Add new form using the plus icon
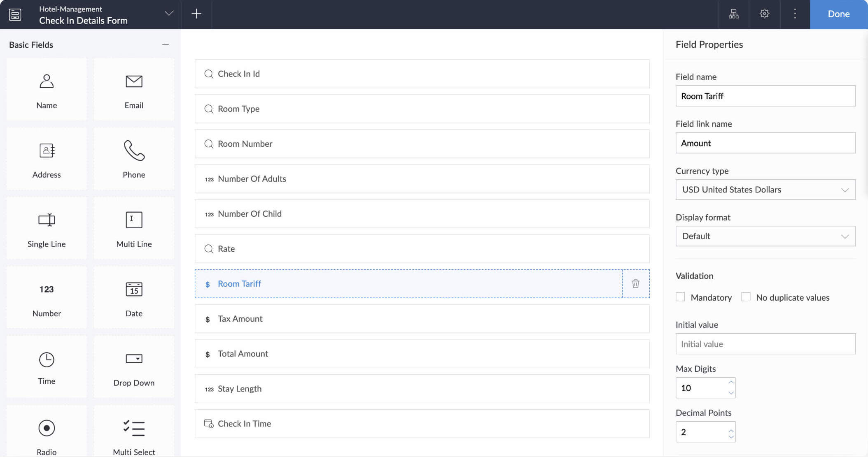The height and width of the screenshot is (457, 868). pos(196,14)
